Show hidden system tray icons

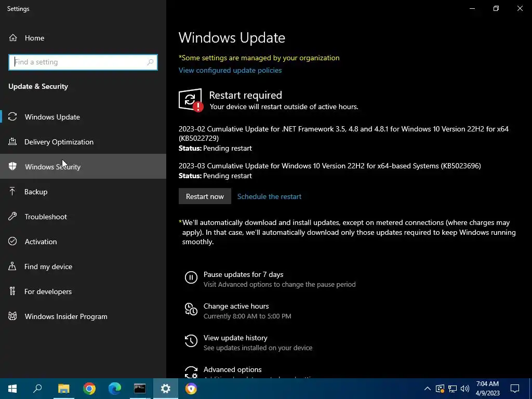(x=427, y=389)
